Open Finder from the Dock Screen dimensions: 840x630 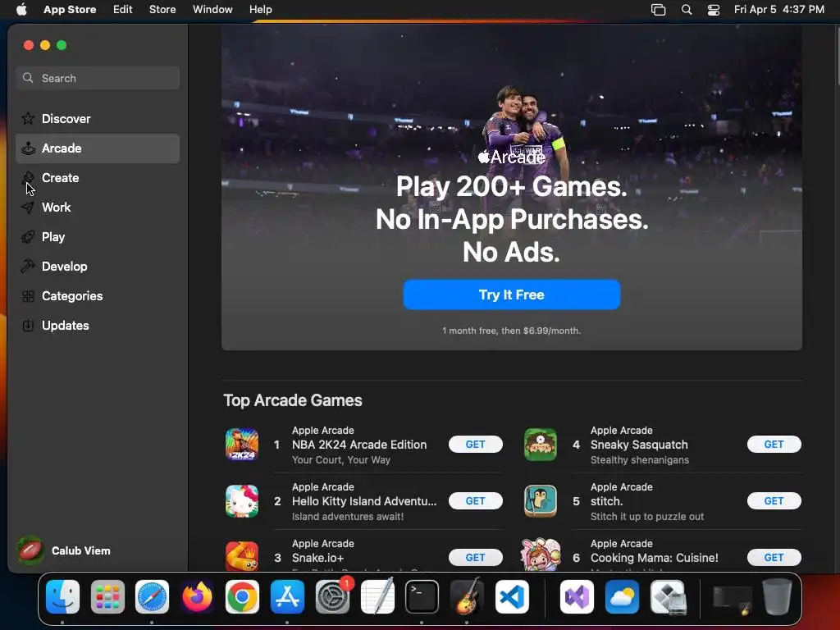(62, 597)
